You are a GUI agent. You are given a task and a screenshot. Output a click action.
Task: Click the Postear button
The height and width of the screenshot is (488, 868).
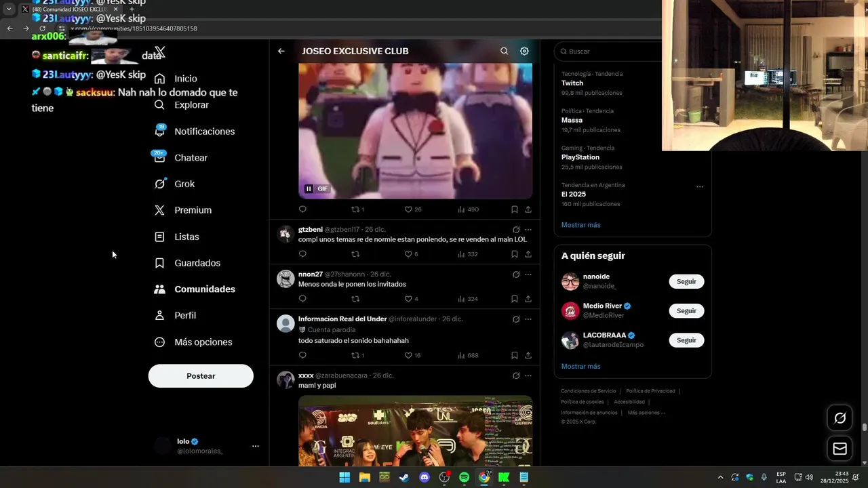click(x=201, y=376)
